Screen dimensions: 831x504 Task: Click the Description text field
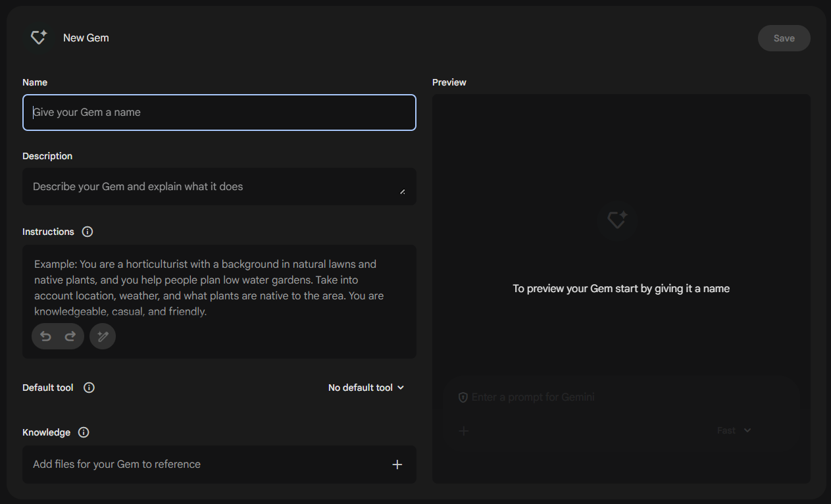point(219,187)
